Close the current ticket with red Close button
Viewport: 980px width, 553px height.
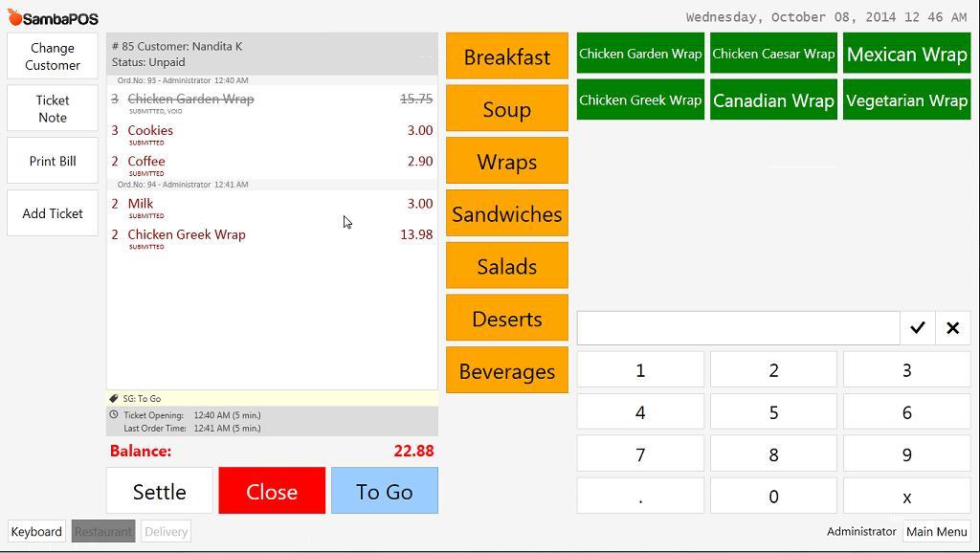[x=272, y=491]
